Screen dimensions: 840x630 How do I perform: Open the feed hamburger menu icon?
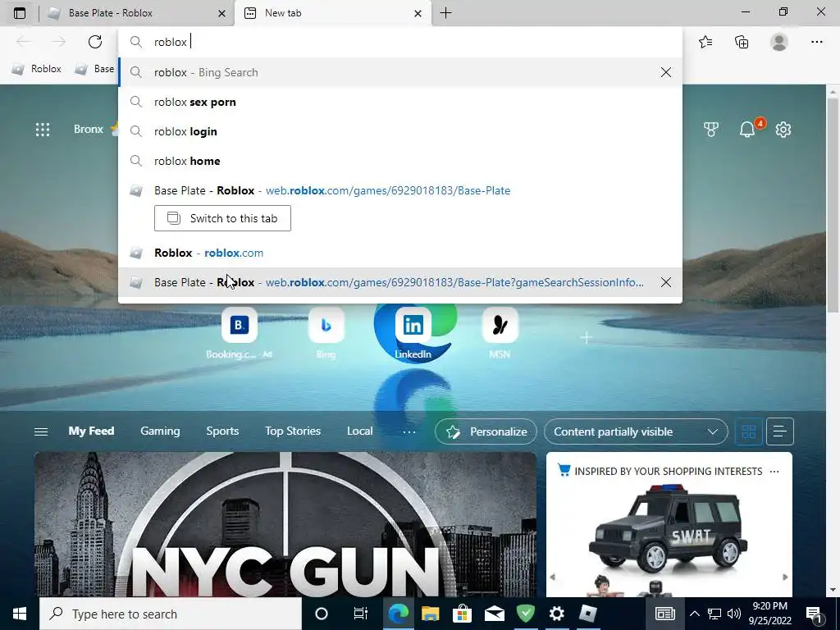(x=41, y=431)
